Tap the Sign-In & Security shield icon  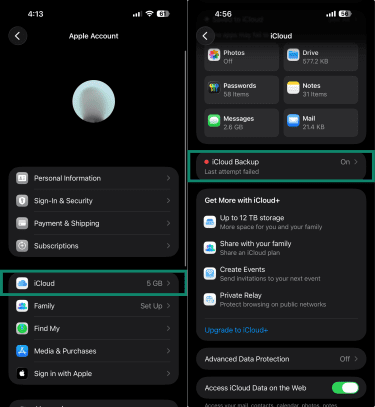[22, 201]
